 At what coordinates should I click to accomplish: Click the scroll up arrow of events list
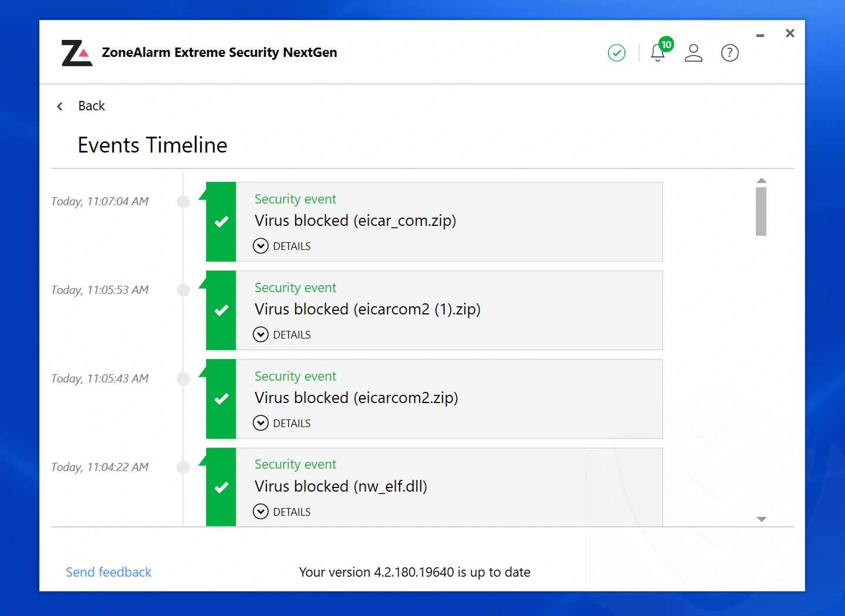click(x=762, y=181)
